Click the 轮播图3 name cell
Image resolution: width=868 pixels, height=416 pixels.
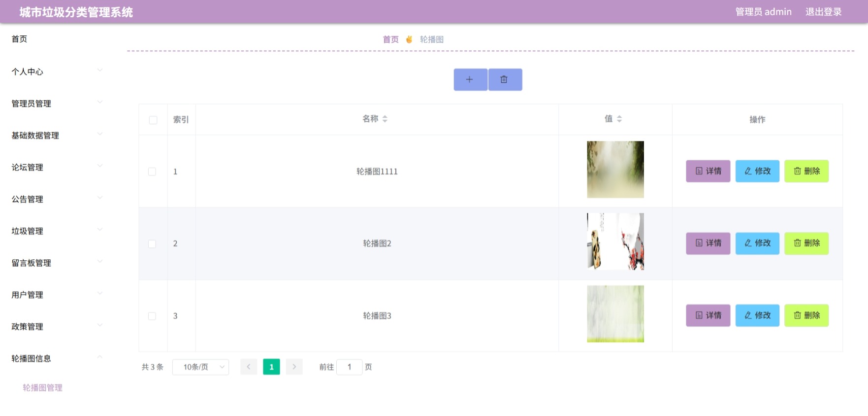(377, 316)
